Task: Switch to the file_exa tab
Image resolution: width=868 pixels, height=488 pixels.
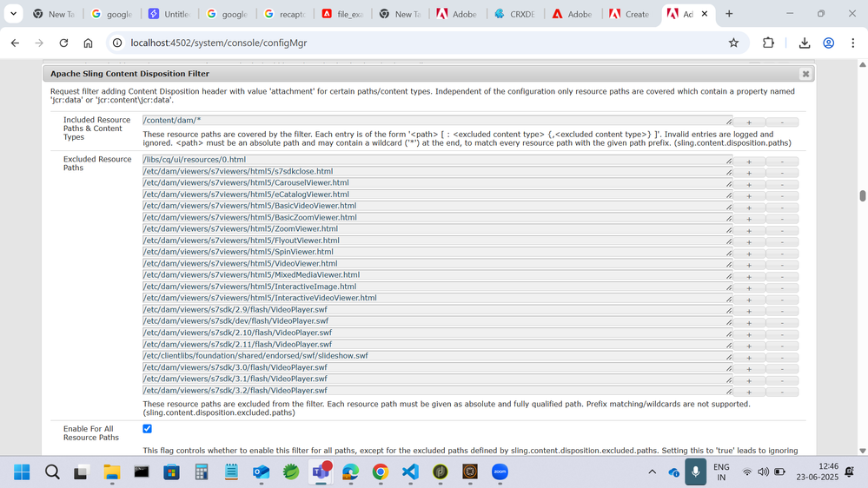Action: (x=343, y=14)
